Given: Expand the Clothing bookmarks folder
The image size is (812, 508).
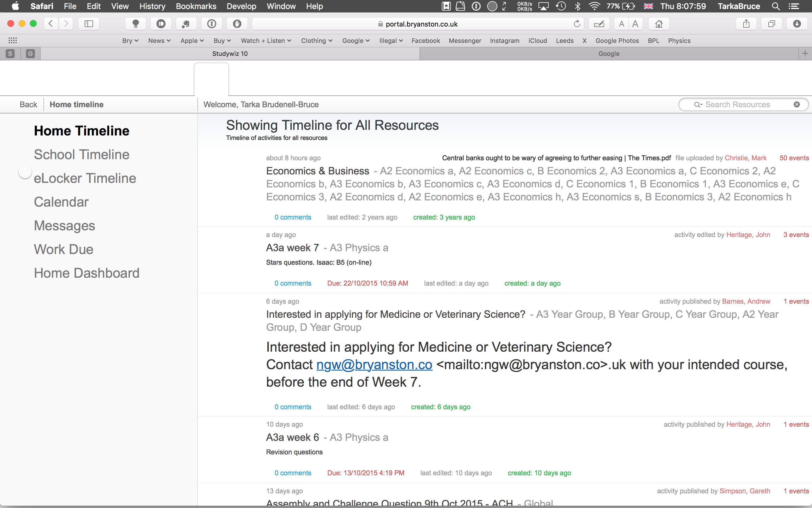Looking at the screenshot, I should (317, 41).
